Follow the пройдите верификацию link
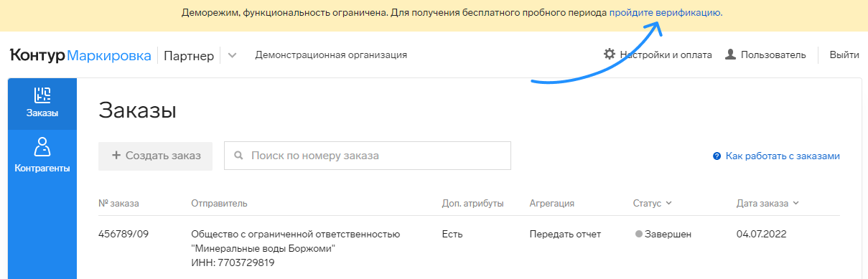868x279 pixels. (x=666, y=13)
